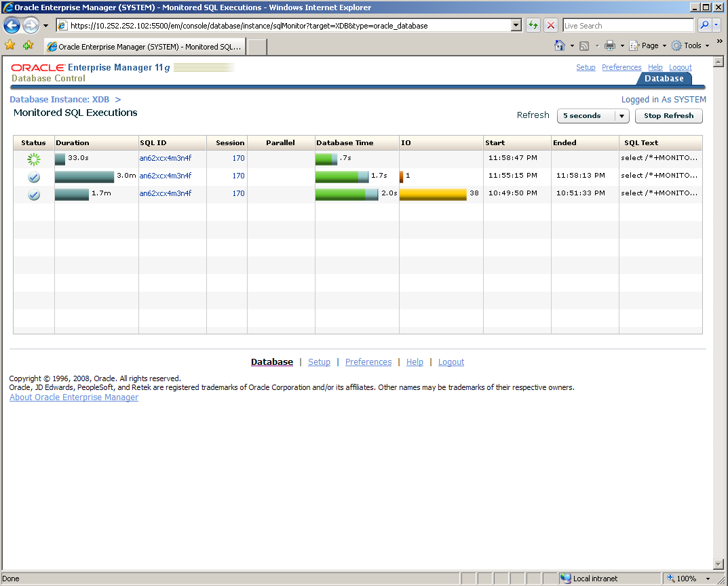Open the recent pages dropdown arrow
728x586 pixels.
[x=45, y=26]
